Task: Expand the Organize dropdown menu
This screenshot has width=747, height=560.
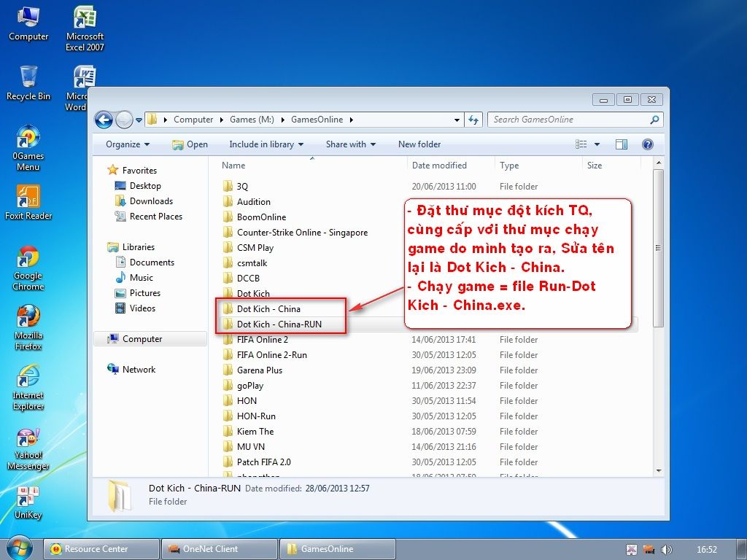Action: pos(128,144)
